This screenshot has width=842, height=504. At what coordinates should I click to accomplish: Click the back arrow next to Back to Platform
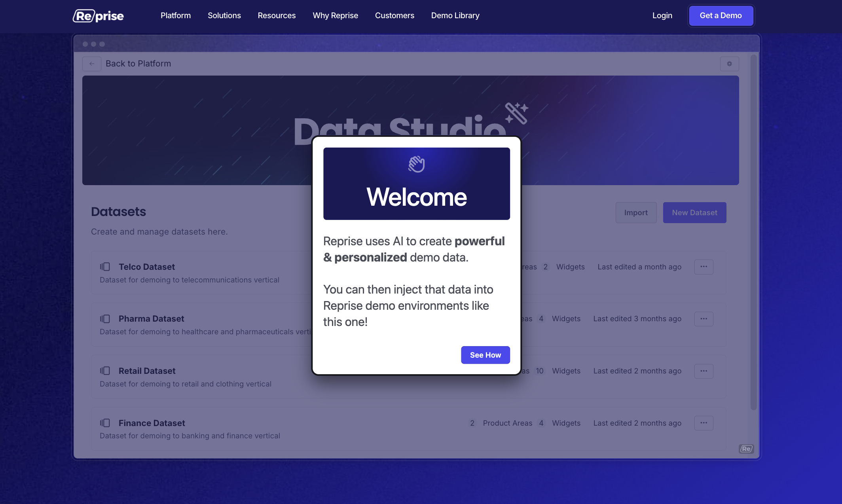(92, 64)
